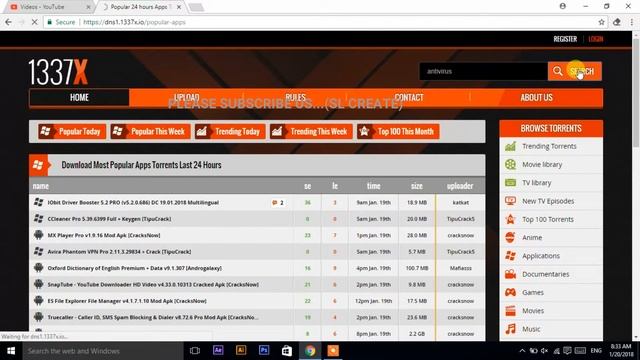Click the Popular This Week button
The width and height of the screenshot is (640, 360).
tap(150, 131)
